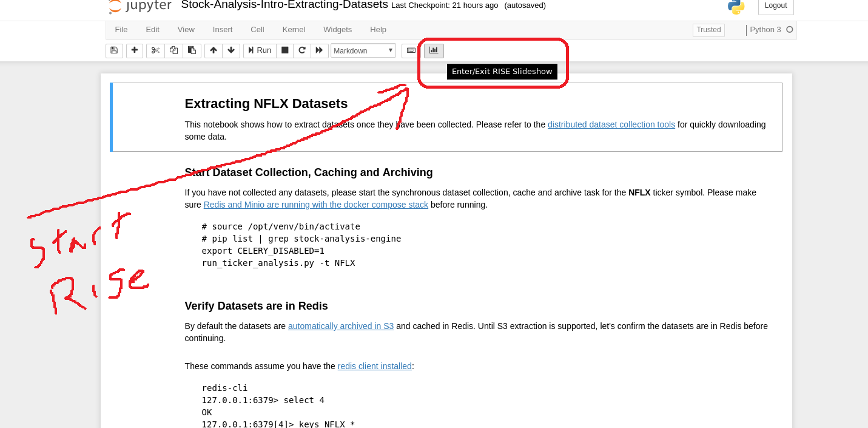
Task: Open the File menu
Action: (x=121, y=29)
